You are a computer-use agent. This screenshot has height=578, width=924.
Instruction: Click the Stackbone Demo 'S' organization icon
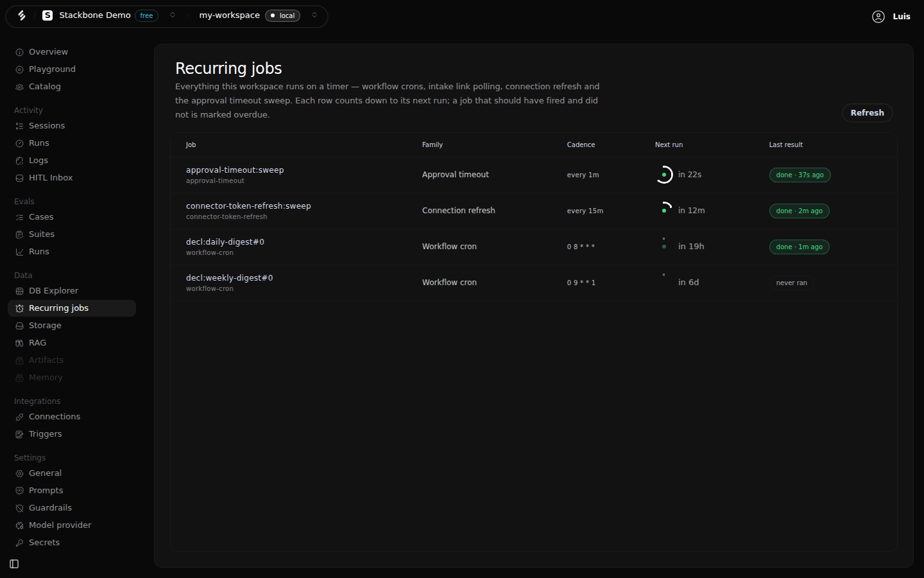tap(47, 15)
